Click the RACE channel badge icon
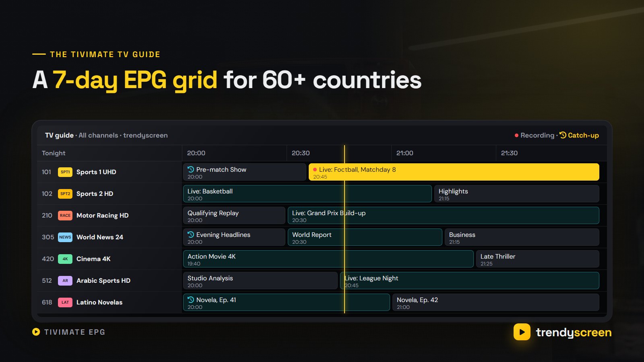 pyautogui.click(x=65, y=216)
